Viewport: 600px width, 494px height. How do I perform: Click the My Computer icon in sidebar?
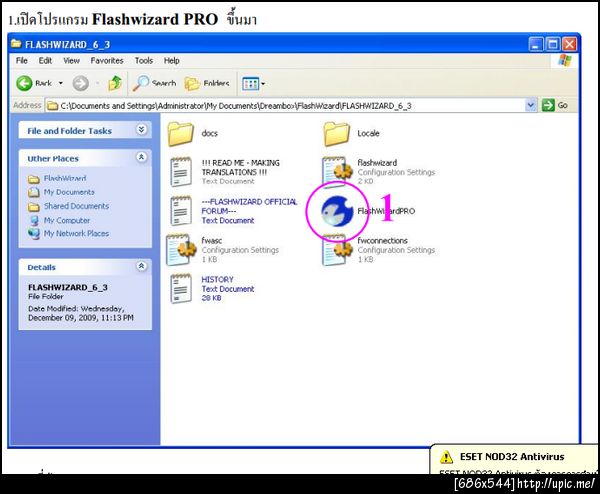point(34,220)
